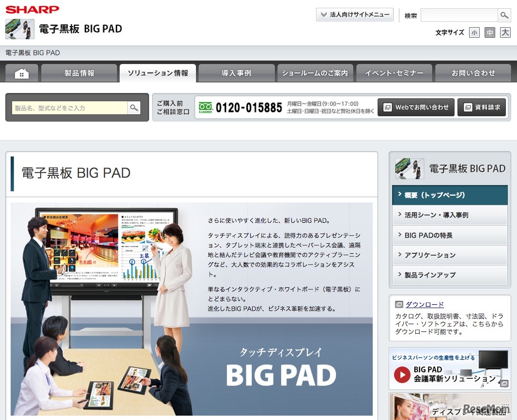Click the 製品名、型式などをご入力 search field
The image size is (517, 420).
click(70, 108)
